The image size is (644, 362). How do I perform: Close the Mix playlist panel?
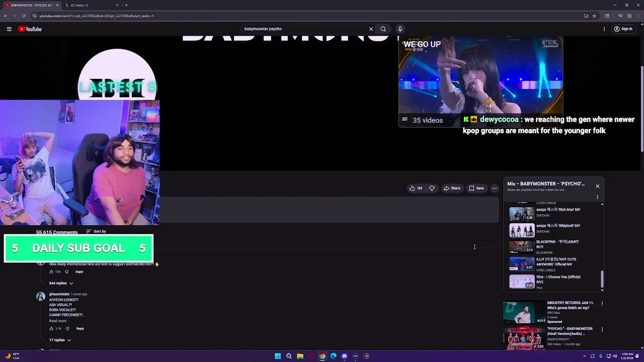point(597,186)
